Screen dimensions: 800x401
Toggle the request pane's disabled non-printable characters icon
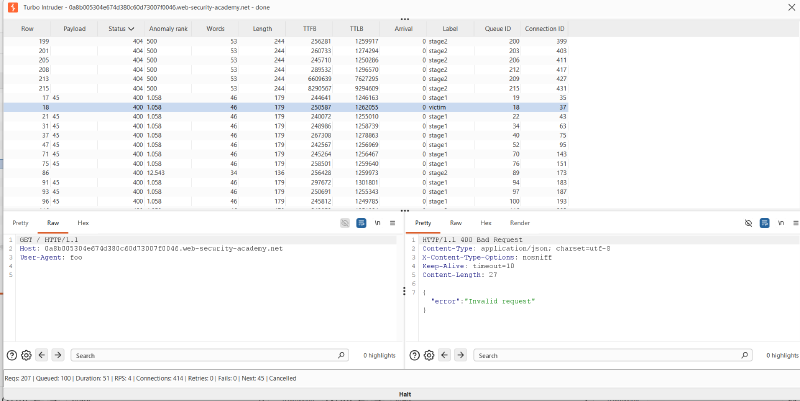pos(345,223)
